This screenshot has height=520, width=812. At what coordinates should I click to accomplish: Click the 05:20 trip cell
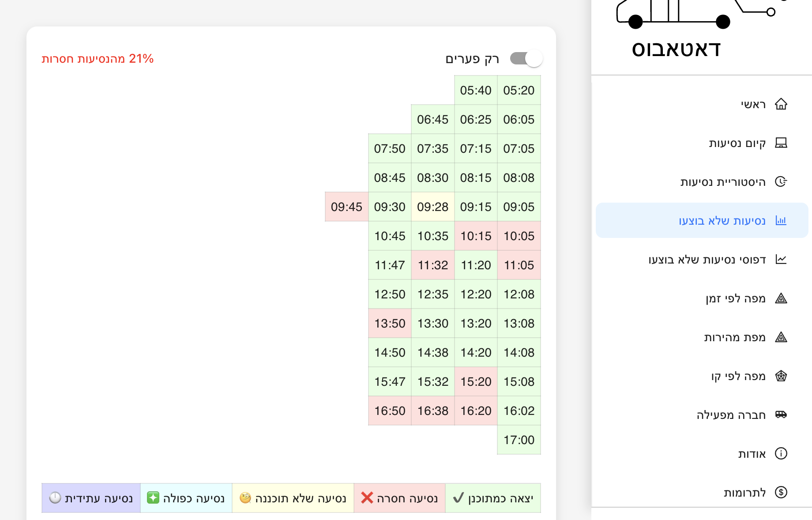[x=519, y=90]
